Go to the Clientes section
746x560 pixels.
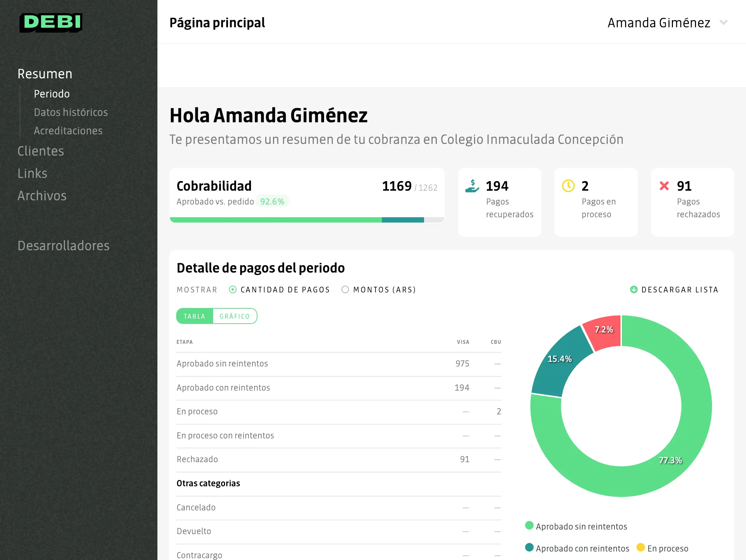(x=41, y=151)
